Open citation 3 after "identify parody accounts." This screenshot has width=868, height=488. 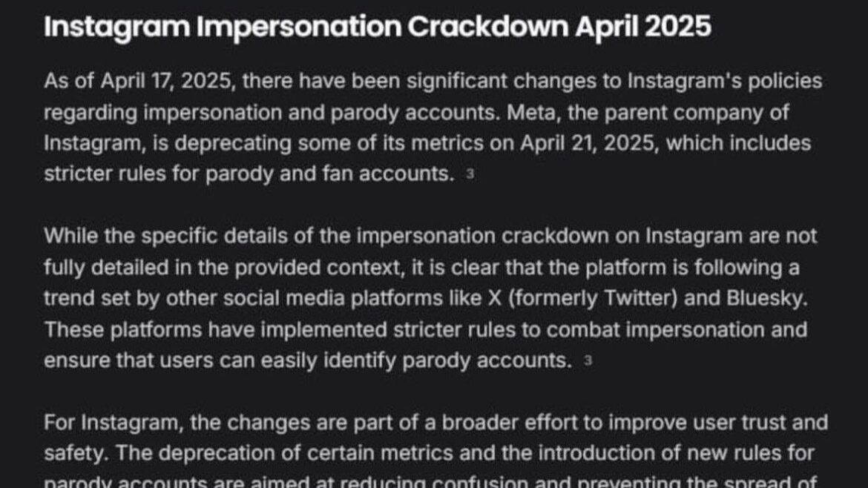pos(588,361)
